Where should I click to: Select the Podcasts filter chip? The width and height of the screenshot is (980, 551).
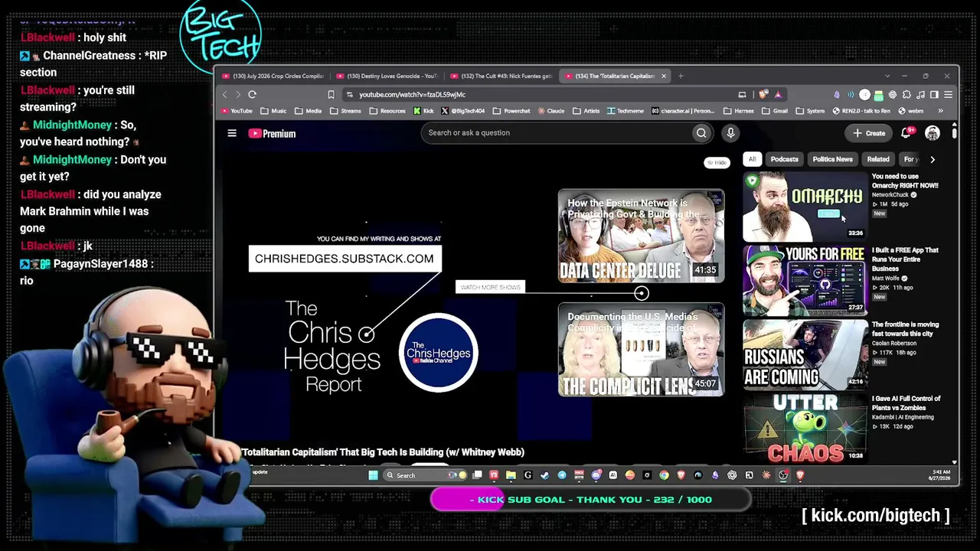tap(784, 159)
